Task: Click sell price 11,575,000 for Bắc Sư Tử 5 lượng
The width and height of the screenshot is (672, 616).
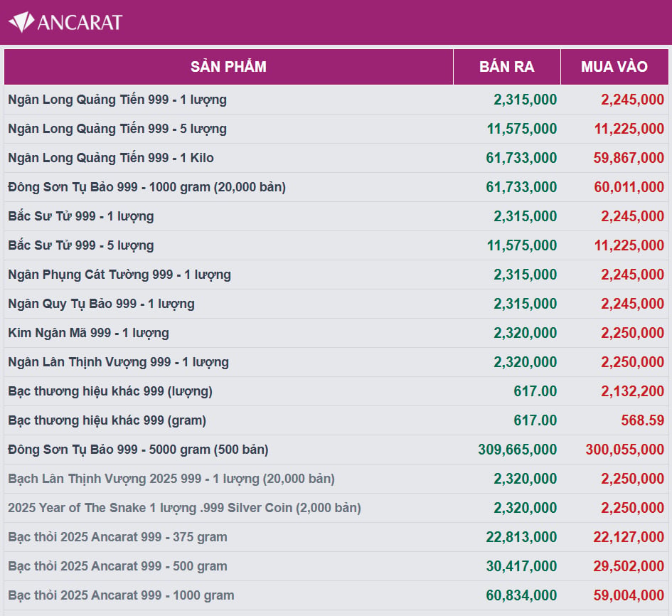Action: pyautogui.click(x=521, y=245)
